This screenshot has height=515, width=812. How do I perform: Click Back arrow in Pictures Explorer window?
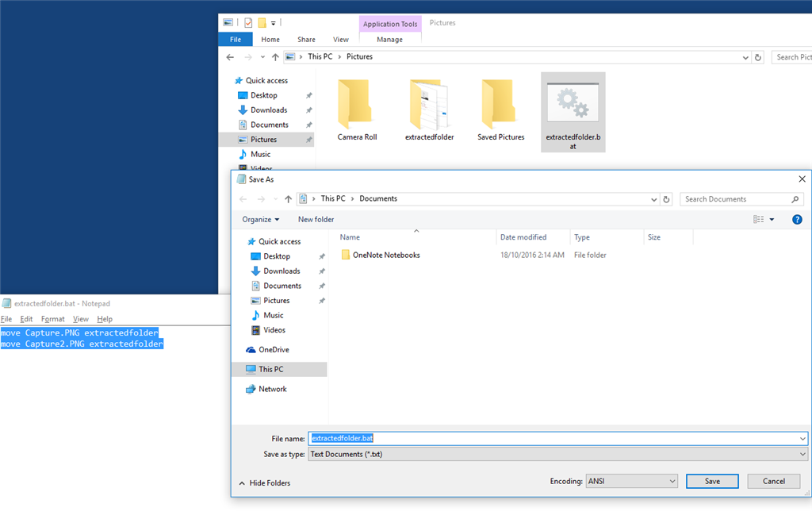(x=231, y=57)
